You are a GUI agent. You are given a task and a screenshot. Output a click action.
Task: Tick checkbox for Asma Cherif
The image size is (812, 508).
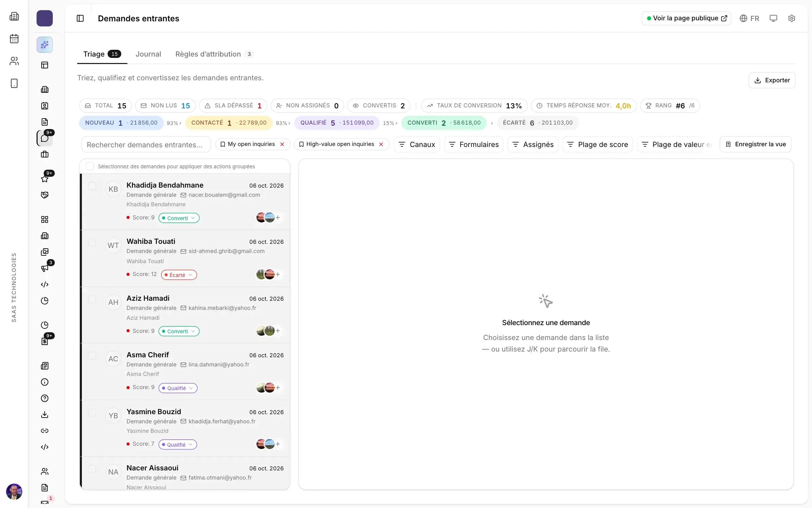pos(92,356)
